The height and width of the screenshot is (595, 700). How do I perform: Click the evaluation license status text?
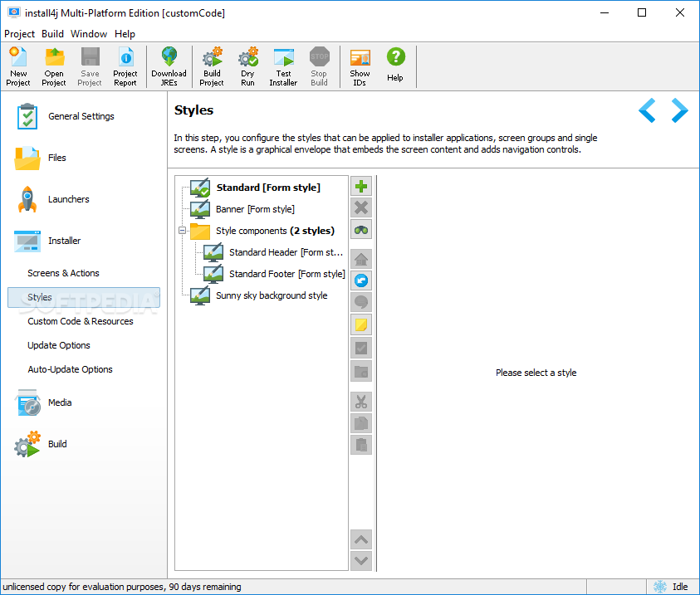click(x=122, y=587)
